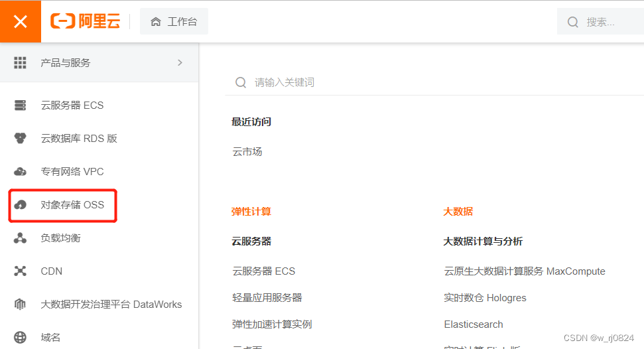Screen dimensions: 644x349
Task: Open 域名 in the sidebar
Action: pyautogui.click(x=50, y=338)
